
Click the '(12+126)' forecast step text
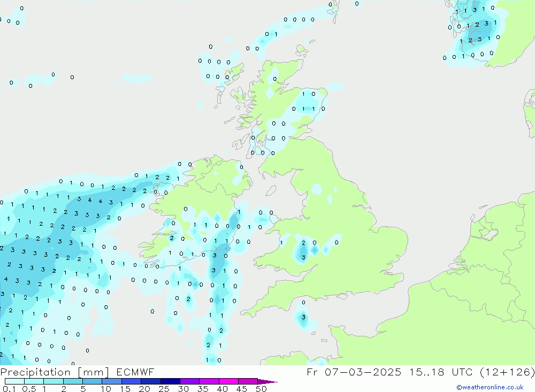(507, 372)
